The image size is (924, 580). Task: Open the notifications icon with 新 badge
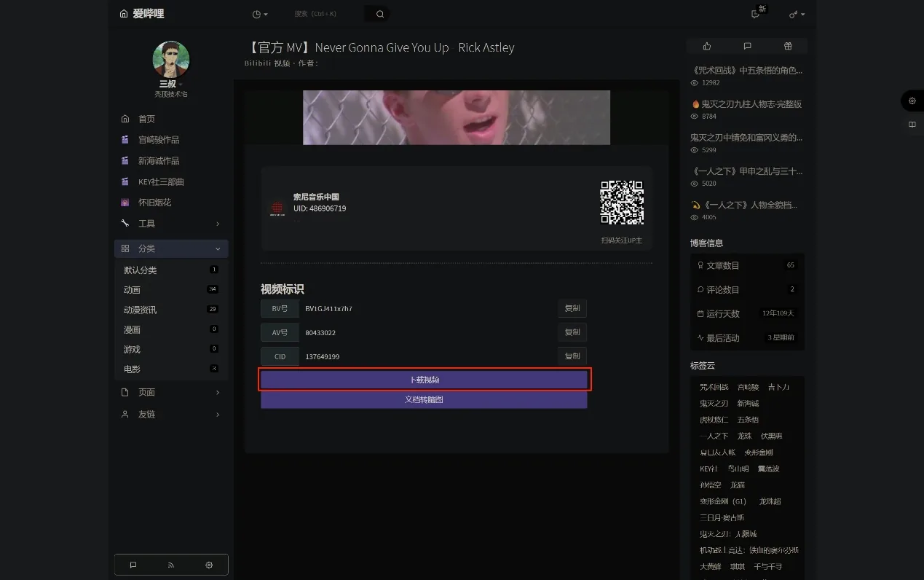coord(756,14)
